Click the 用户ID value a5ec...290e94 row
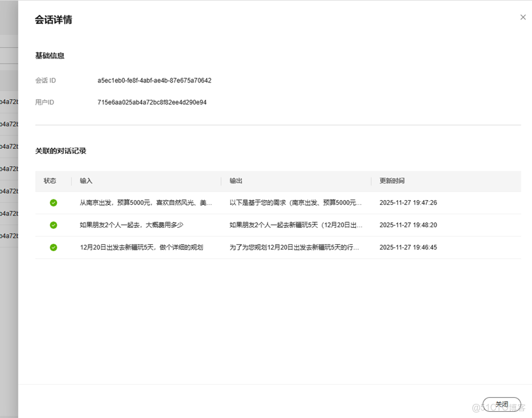 pos(152,102)
